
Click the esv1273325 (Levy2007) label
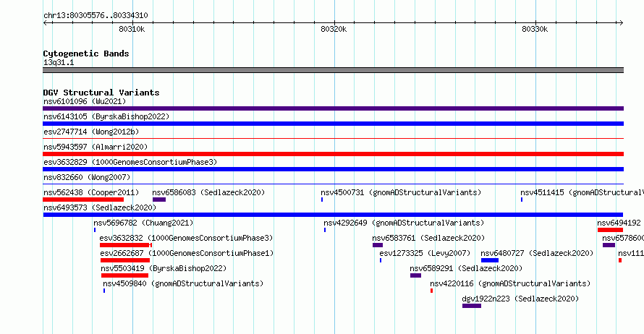[425, 253]
